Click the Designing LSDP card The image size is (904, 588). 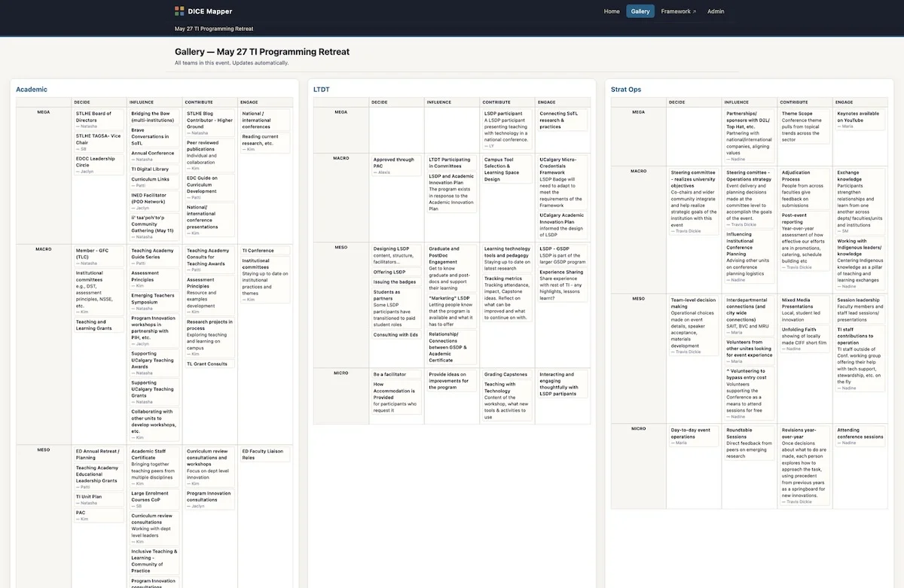pos(395,255)
